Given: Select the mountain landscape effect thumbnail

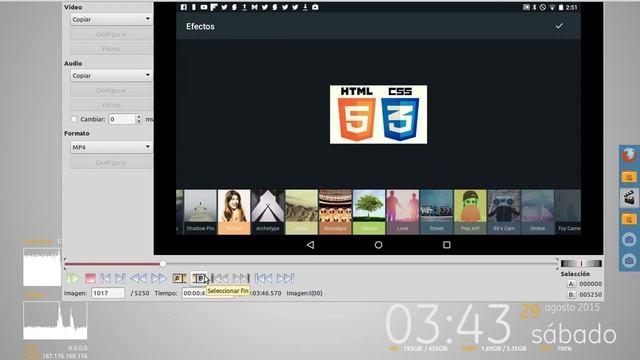Looking at the screenshot, I should pos(302,212).
